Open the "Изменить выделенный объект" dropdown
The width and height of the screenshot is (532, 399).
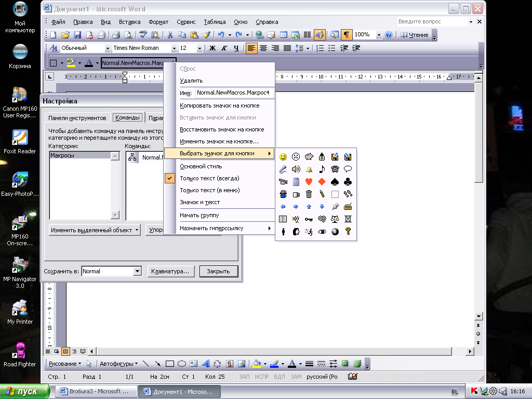pos(95,230)
